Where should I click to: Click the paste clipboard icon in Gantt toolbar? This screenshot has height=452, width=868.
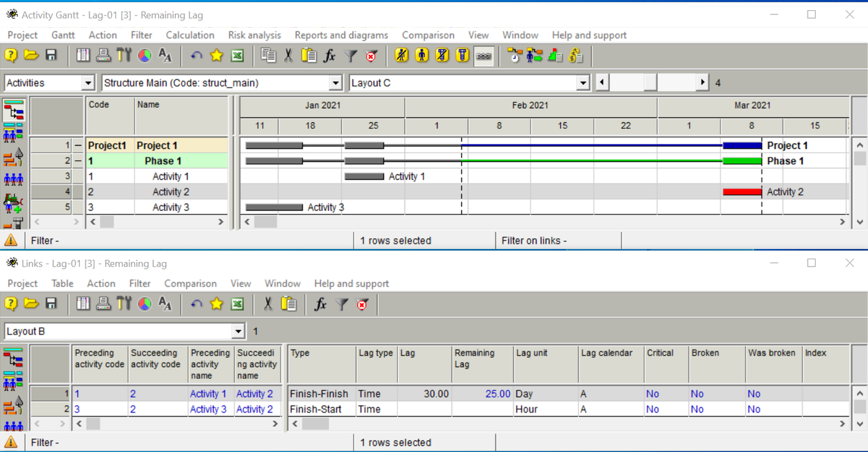[309, 56]
